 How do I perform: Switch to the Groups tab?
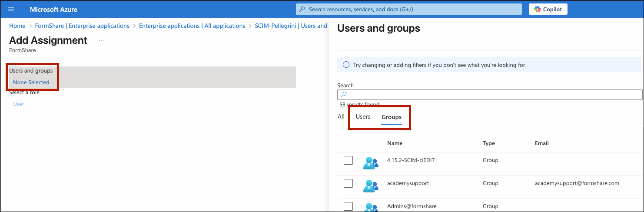click(392, 117)
